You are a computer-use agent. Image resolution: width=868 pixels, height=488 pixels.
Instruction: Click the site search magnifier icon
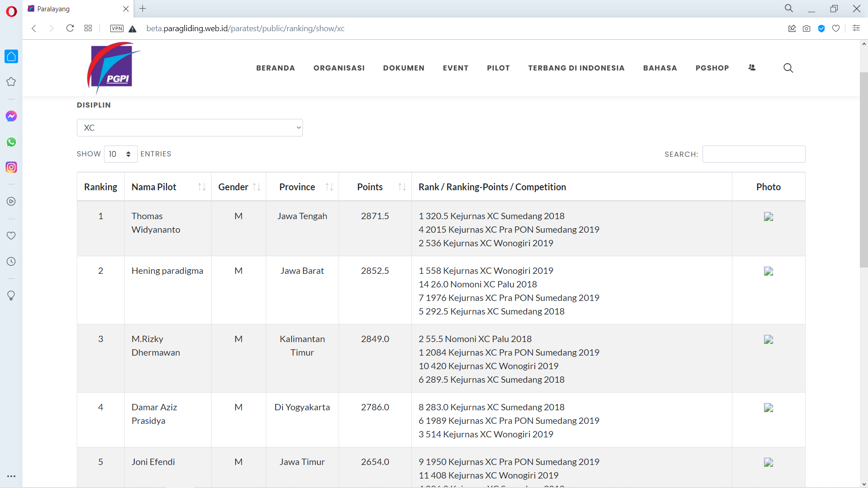pyautogui.click(x=788, y=68)
